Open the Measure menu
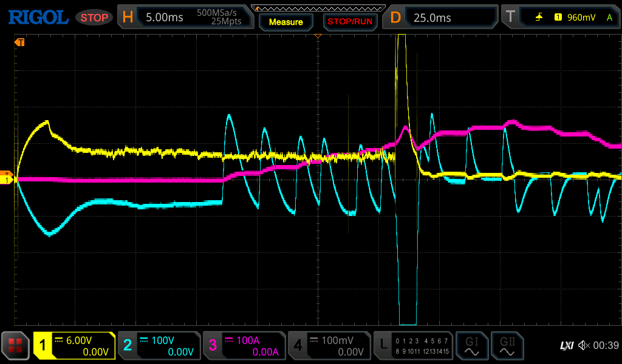Image resolution: width=622 pixels, height=364 pixels. 285,22
